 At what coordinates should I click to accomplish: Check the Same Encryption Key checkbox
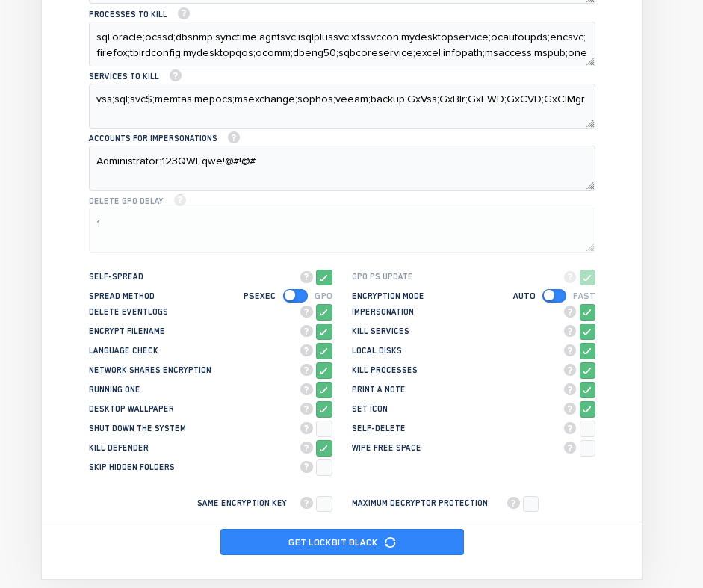(324, 504)
